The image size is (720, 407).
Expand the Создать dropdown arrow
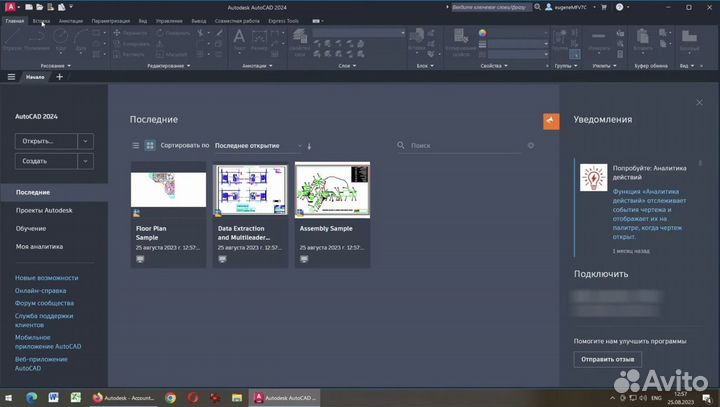click(x=86, y=161)
